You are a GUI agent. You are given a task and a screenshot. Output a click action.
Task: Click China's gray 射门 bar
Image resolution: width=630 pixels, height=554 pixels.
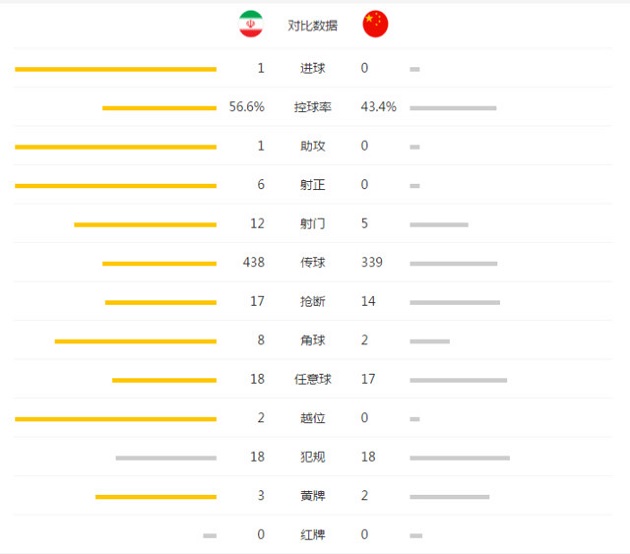(x=439, y=225)
